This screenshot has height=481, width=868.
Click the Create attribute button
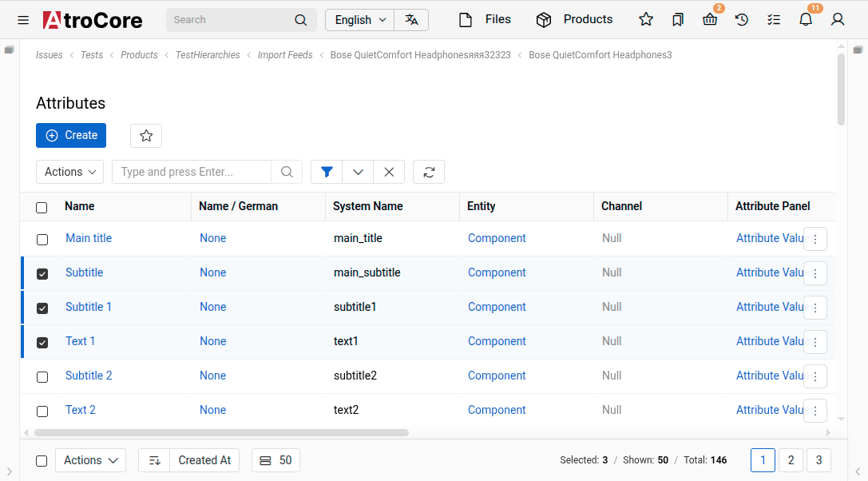[x=71, y=135]
